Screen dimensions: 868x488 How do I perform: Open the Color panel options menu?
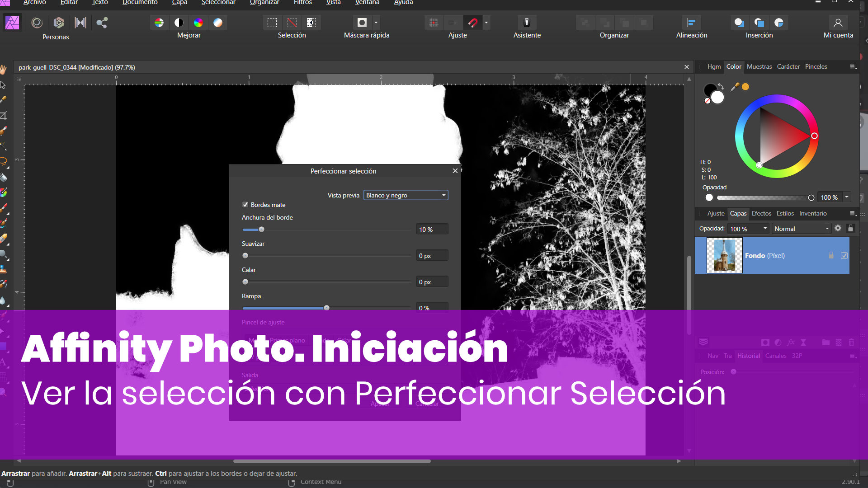point(853,67)
